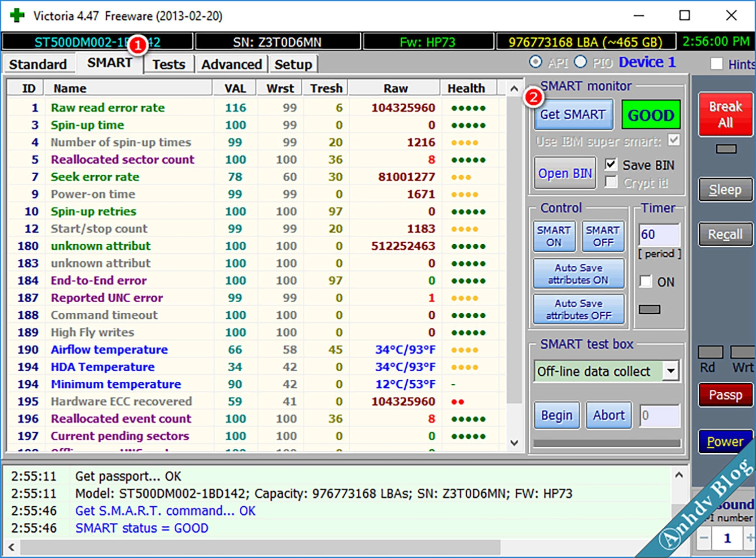Select the Current pending sectors row
Screen dimensions: 756x558
tap(257, 436)
